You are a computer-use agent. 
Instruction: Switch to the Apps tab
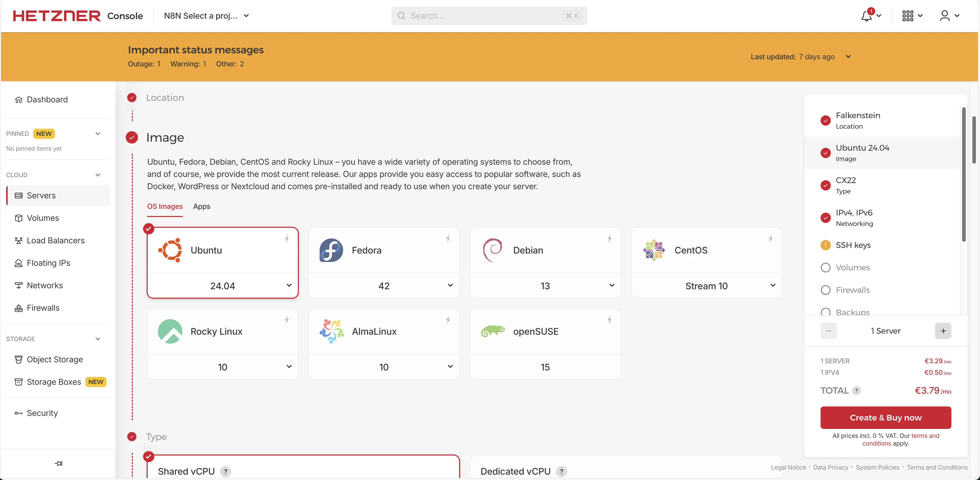tap(201, 207)
